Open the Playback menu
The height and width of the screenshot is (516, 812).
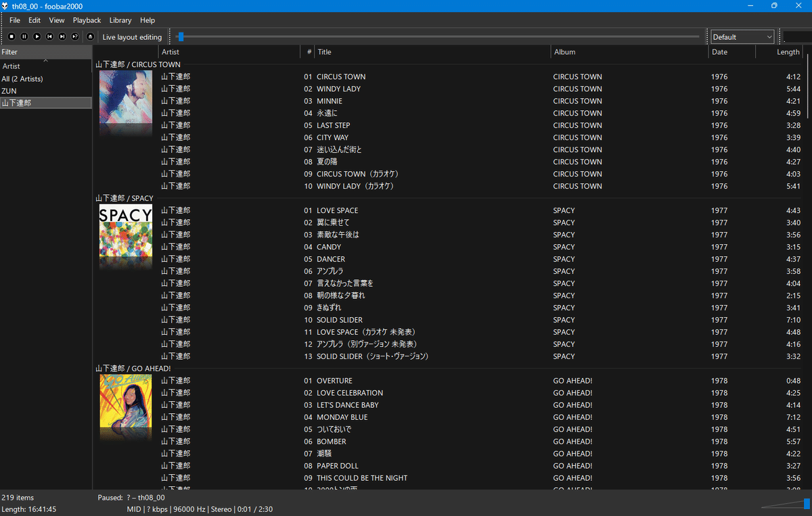tap(87, 20)
